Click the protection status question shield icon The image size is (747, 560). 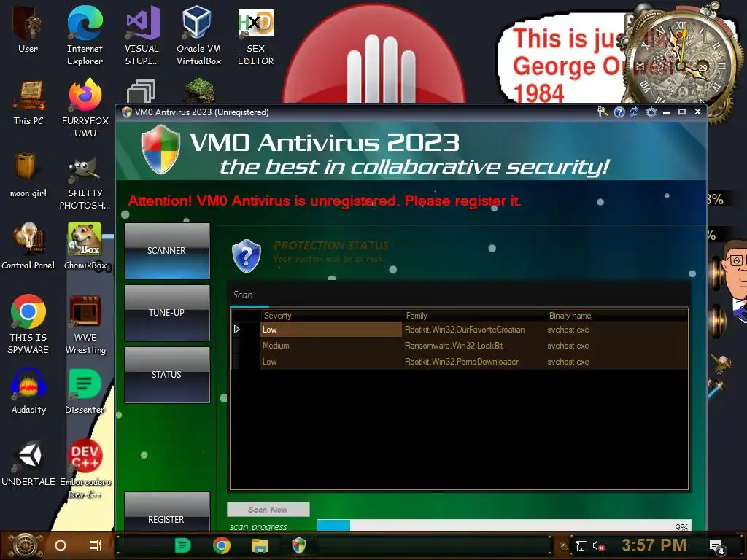pyautogui.click(x=247, y=256)
